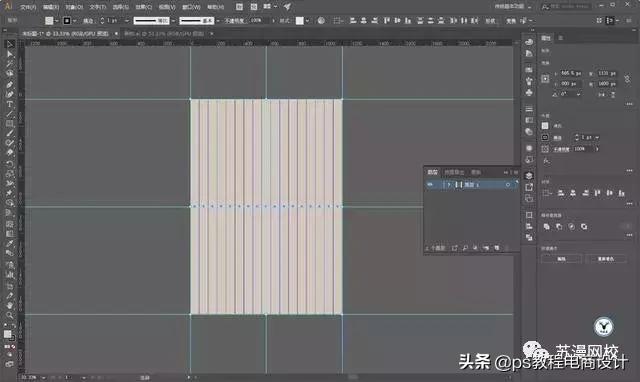This screenshot has height=382, width=640.
Task: Select the Type tool
Action: point(10,104)
